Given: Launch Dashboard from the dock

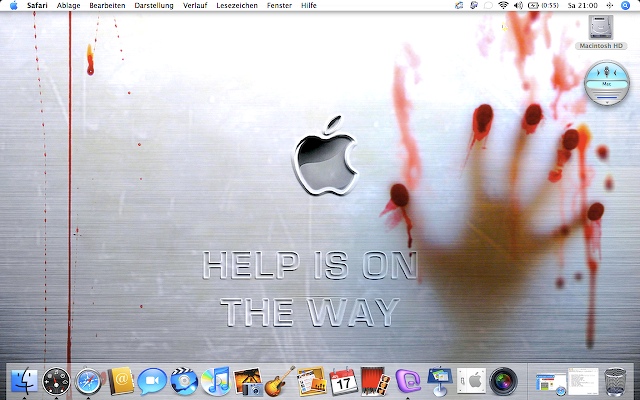Looking at the screenshot, I should [x=57, y=380].
